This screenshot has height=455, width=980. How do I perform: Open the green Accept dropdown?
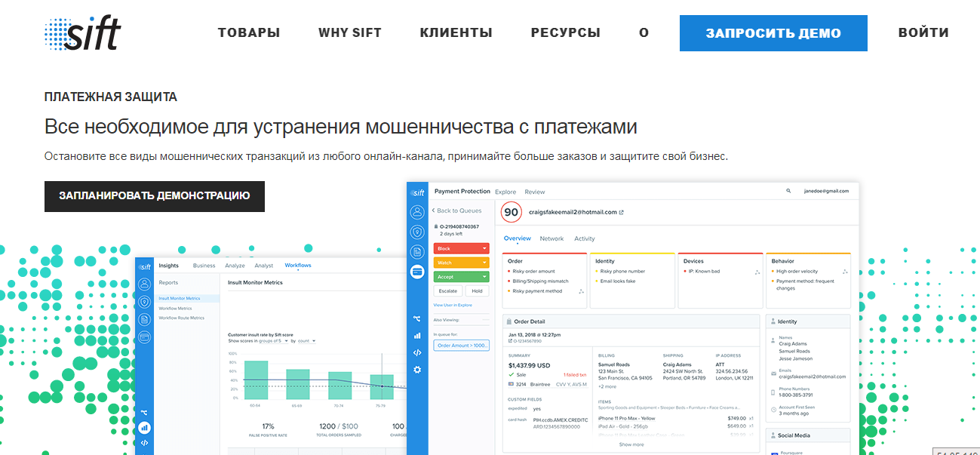(x=461, y=277)
